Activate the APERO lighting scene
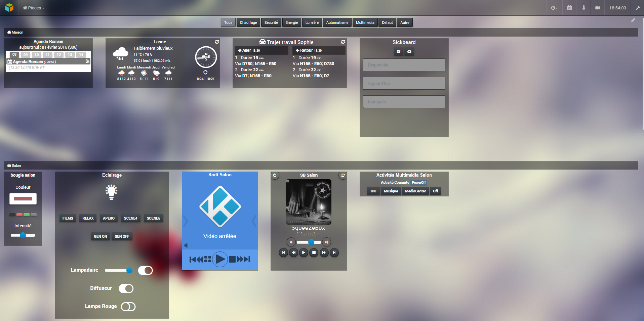The width and height of the screenshot is (644, 321). pos(109,218)
